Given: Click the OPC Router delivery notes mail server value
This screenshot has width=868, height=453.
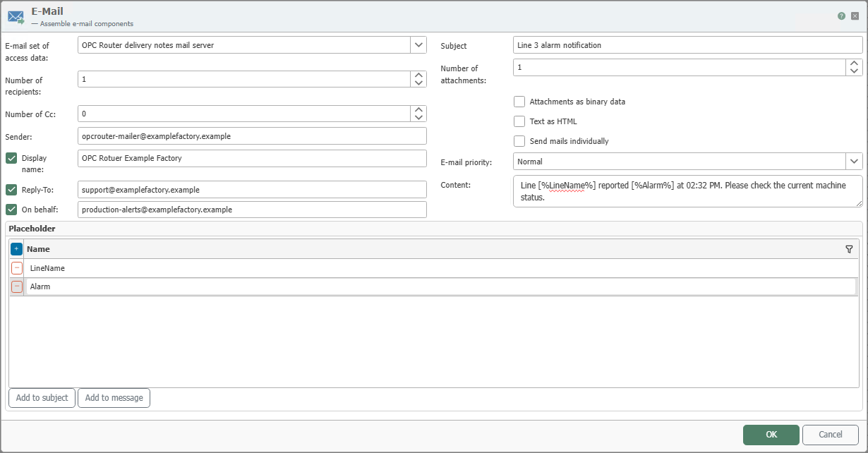Looking at the screenshot, I should tap(147, 45).
